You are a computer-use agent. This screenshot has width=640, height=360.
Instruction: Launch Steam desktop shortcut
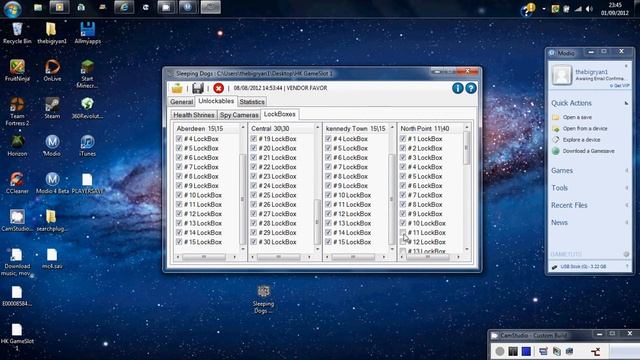[x=52, y=108]
